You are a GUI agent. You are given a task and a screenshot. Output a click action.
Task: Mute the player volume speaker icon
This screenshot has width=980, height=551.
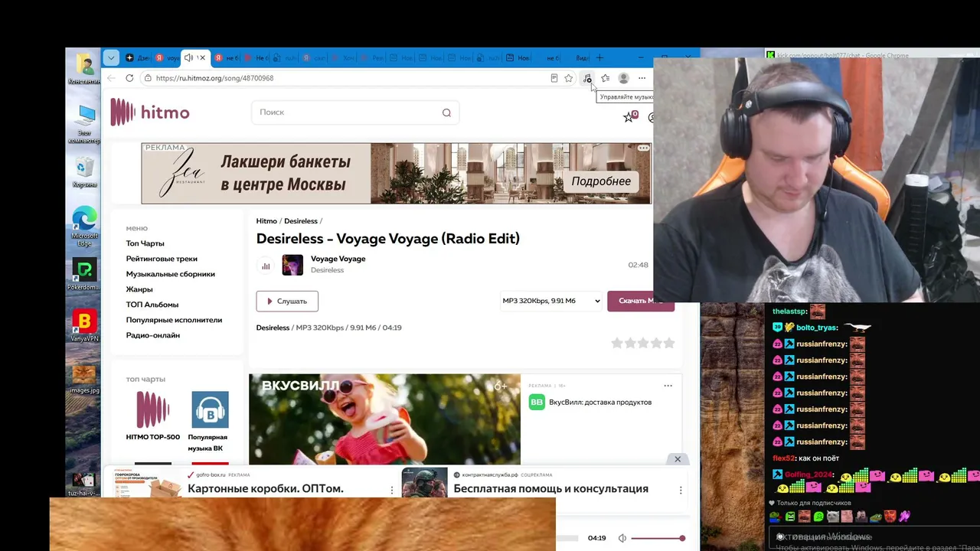[622, 538]
